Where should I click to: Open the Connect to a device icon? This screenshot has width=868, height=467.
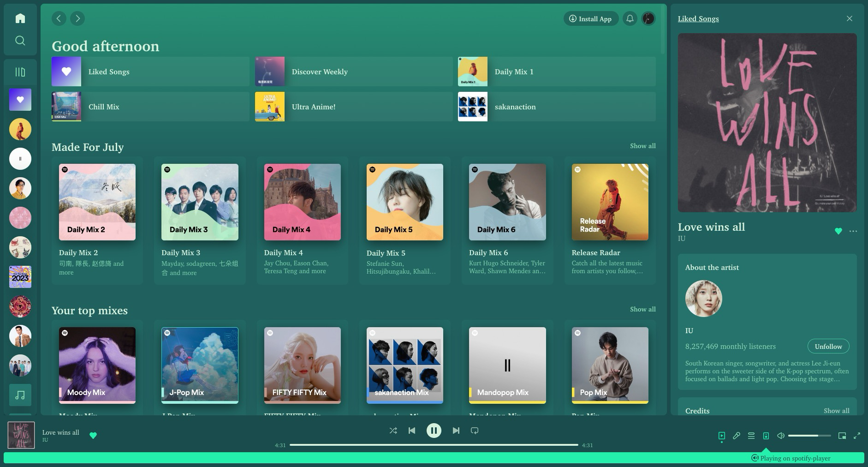tap(766, 436)
